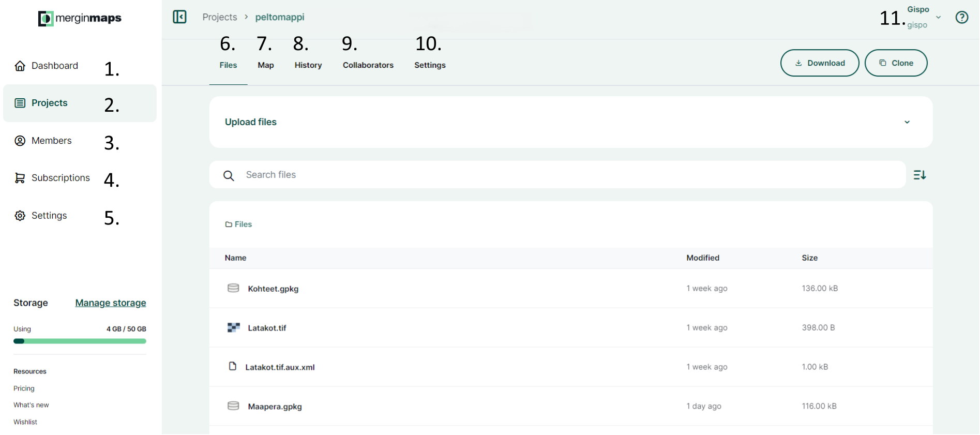Viewport: 980px width, 435px height.
Task: Click the Mergin Maps logo
Action: point(80,18)
